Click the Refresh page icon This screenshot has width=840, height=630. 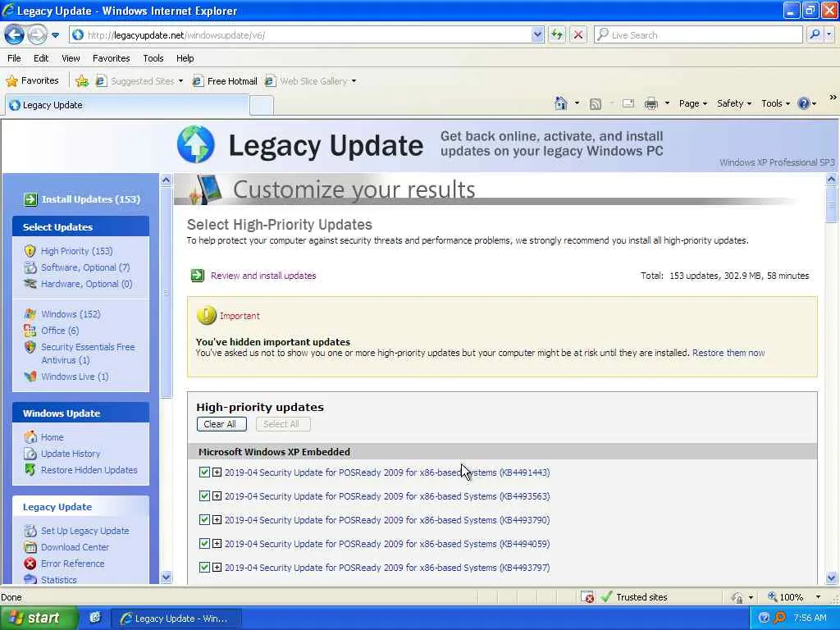(557, 34)
